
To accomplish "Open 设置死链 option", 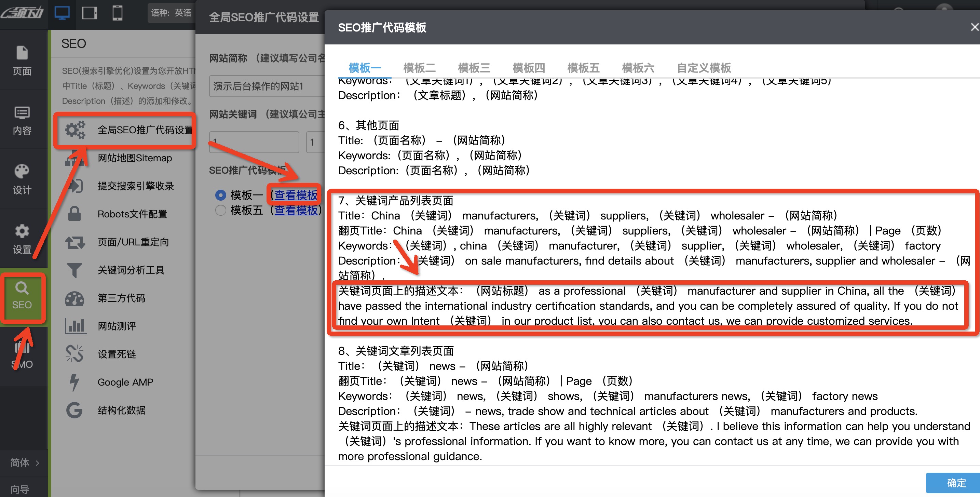I will (x=74, y=353).
